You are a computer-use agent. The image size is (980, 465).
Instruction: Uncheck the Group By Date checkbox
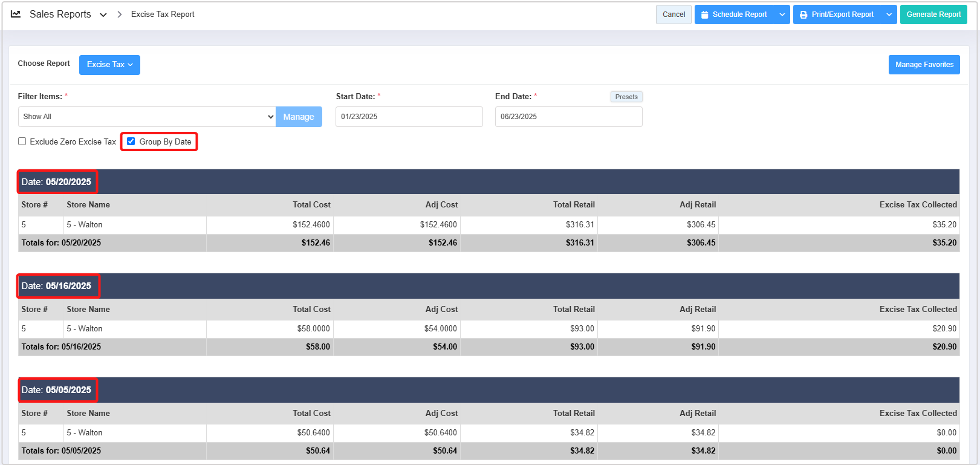131,141
